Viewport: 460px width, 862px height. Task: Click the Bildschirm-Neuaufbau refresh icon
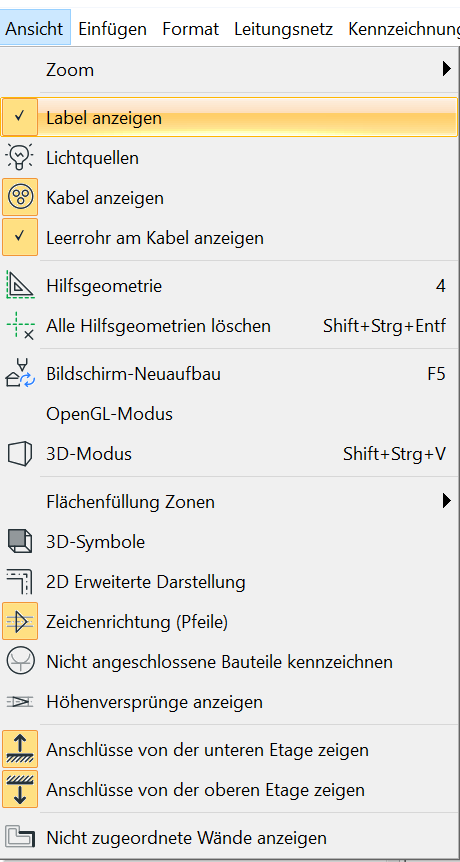click(x=20, y=374)
